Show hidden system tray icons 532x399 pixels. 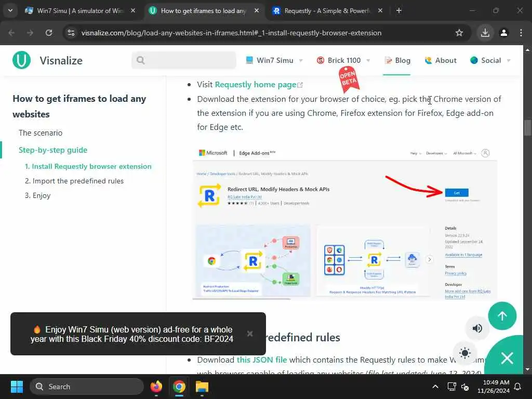coord(435,387)
